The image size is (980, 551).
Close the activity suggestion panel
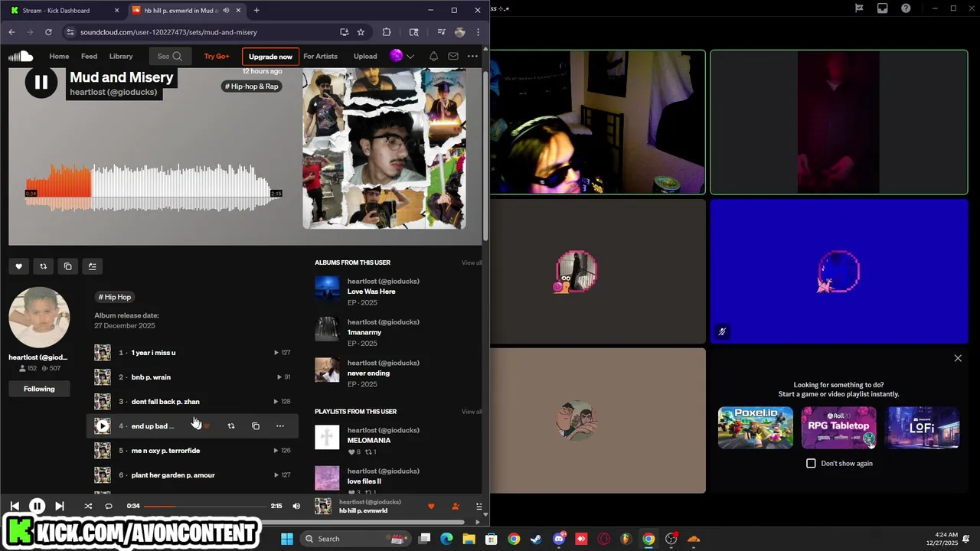click(x=958, y=358)
